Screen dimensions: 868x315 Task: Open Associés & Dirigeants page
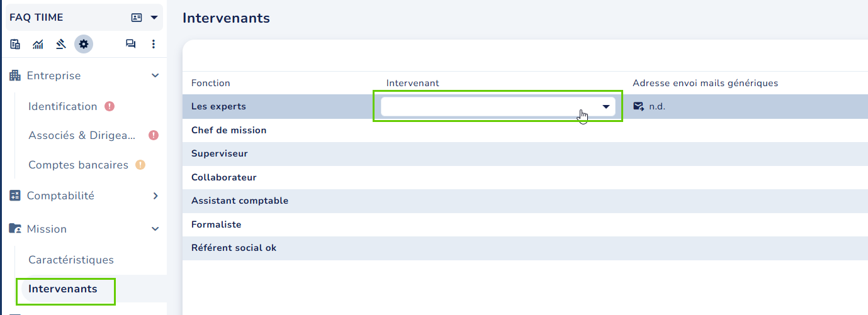(82, 135)
